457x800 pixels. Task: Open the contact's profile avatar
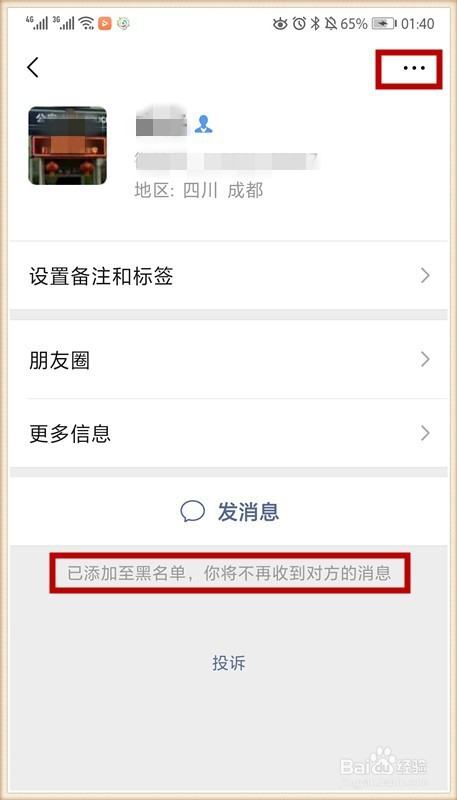coord(67,145)
